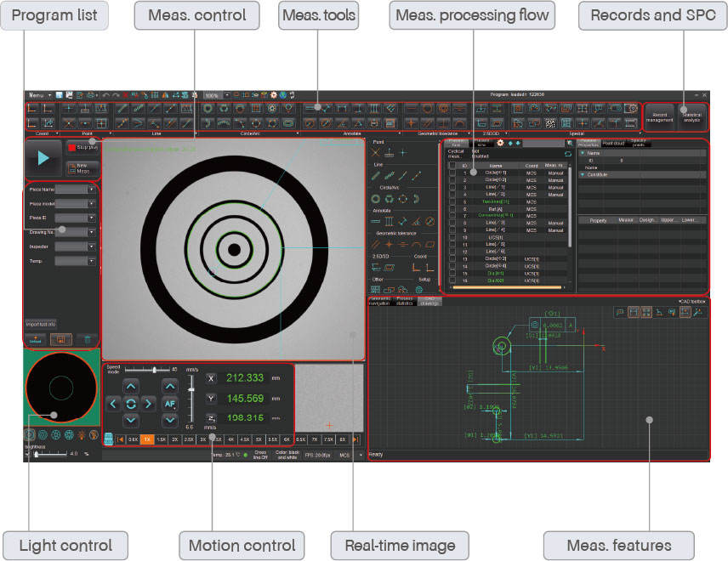This screenshot has height=561, width=728.
Task: Click the motion control center rotate icon
Action: click(x=131, y=403)
